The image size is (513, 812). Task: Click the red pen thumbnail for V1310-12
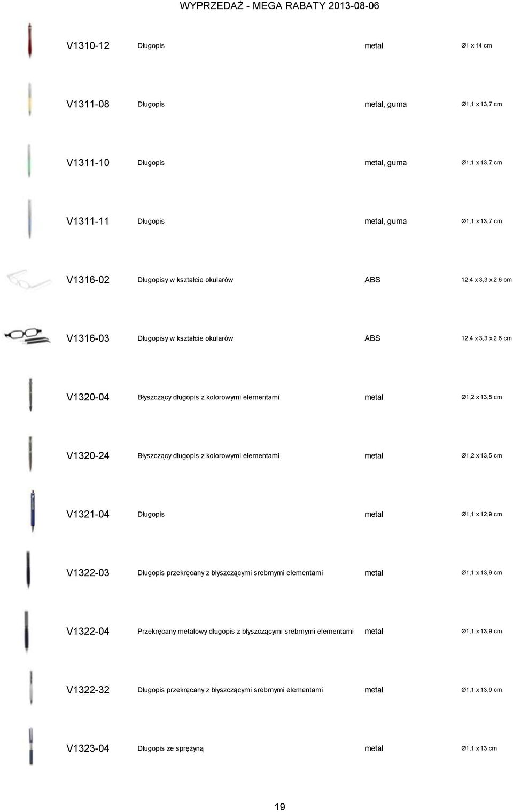pyautogui.click(x=30, y=41)
